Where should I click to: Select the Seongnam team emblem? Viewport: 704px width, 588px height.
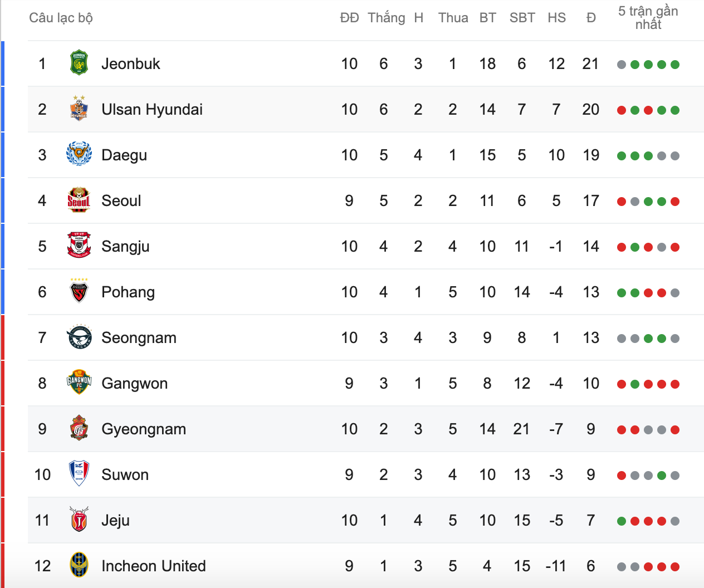[79, 337]
